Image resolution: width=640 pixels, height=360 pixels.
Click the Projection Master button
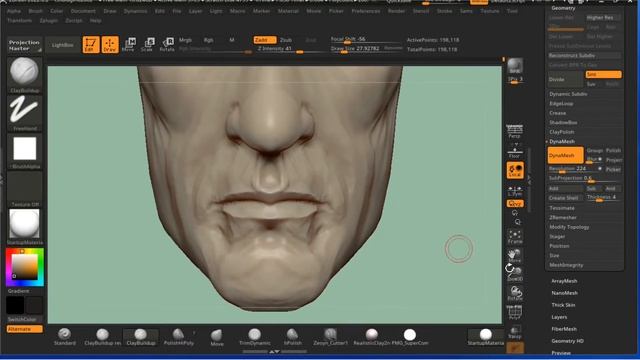click(24, 45)
